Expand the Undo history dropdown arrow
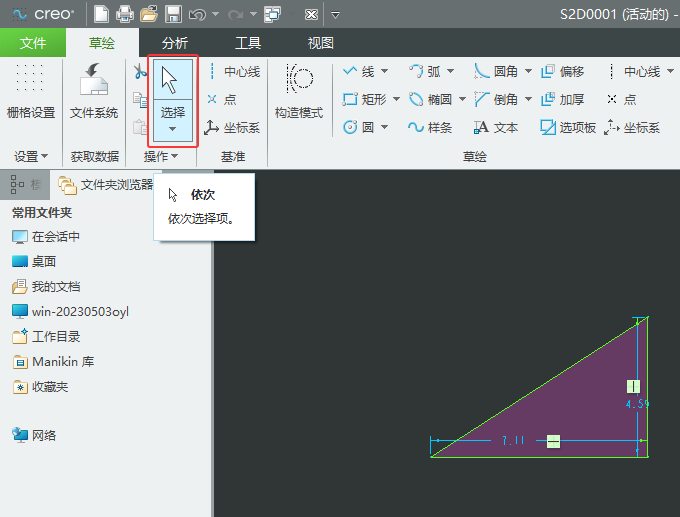 click(x=216, y=14)
